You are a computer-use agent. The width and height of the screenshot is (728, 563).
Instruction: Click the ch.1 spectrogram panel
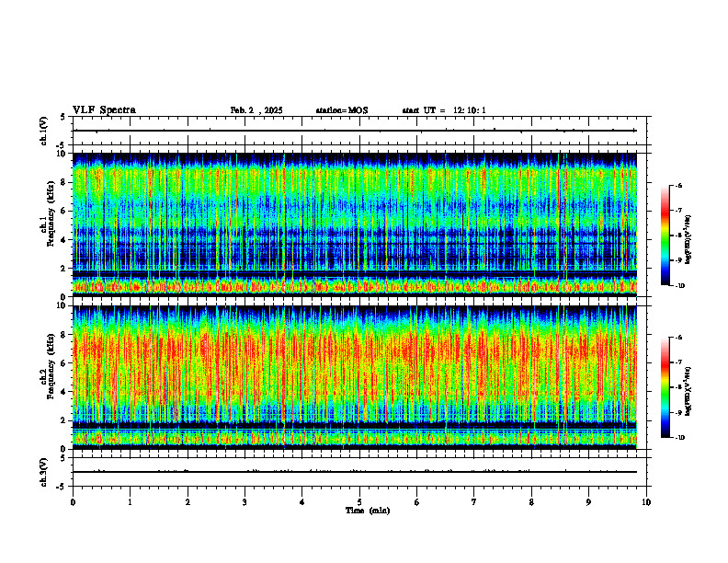(355, 224)
